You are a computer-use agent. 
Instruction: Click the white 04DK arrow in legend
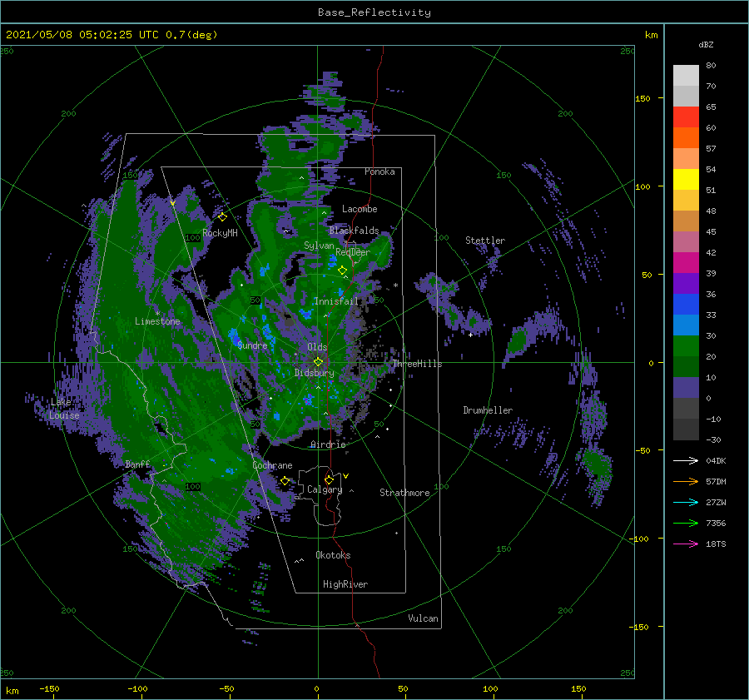click(x=686, y=460)
